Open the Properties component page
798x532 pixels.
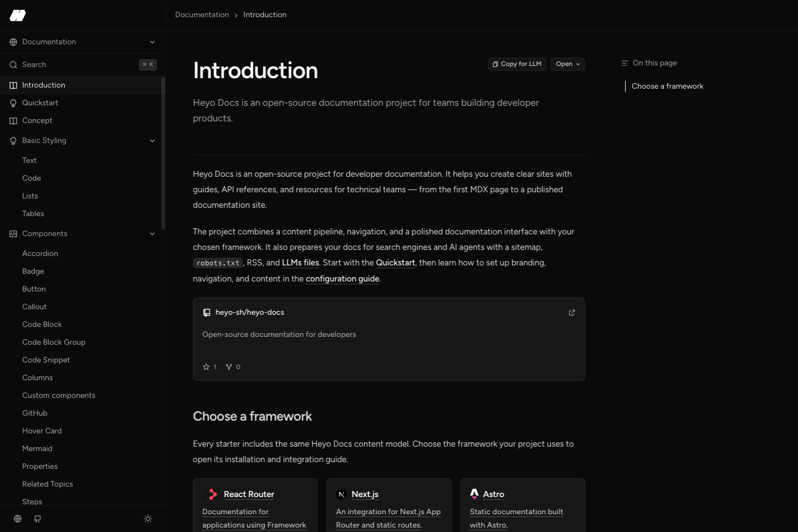40,467
